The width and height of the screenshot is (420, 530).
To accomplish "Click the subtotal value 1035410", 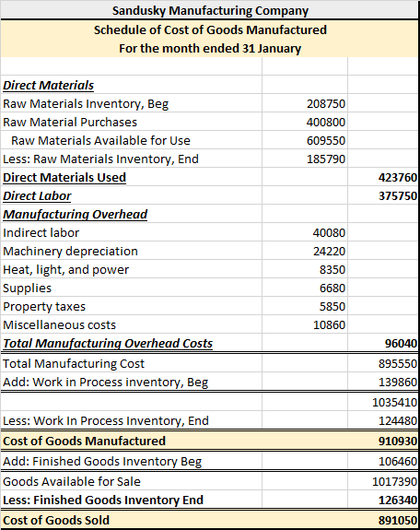I will [x=394, y=402].
